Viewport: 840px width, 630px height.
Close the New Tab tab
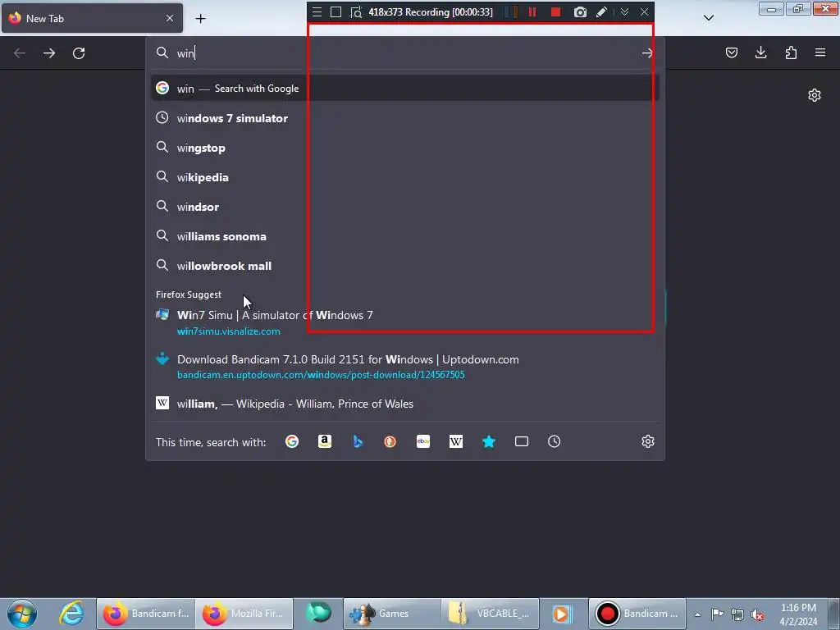[x=170, y=18]
